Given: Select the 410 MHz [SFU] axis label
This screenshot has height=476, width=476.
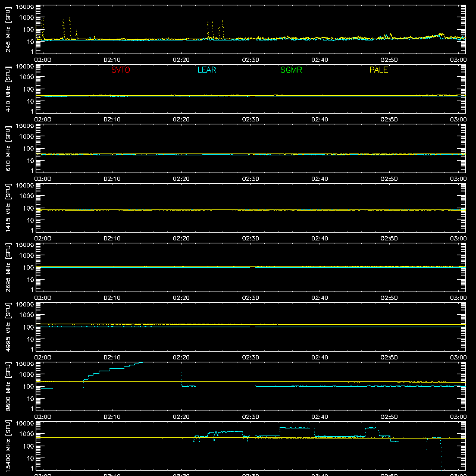Looking at the screenshot, I should (x=8, y=89).
